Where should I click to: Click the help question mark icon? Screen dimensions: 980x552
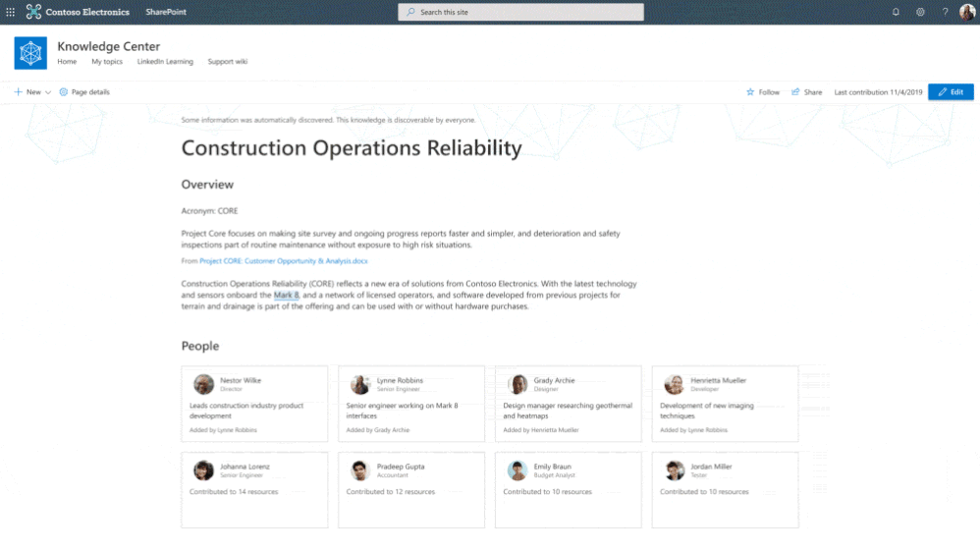[945, 12]
